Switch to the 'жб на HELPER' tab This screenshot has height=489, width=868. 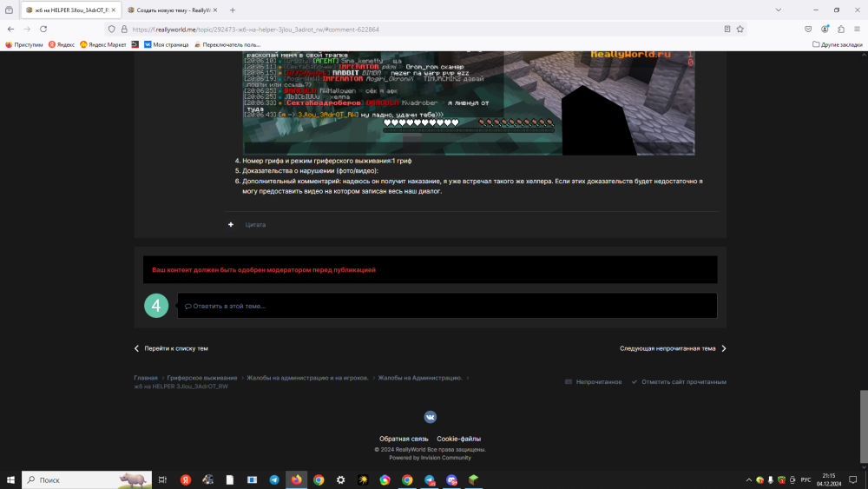point(71,10)
